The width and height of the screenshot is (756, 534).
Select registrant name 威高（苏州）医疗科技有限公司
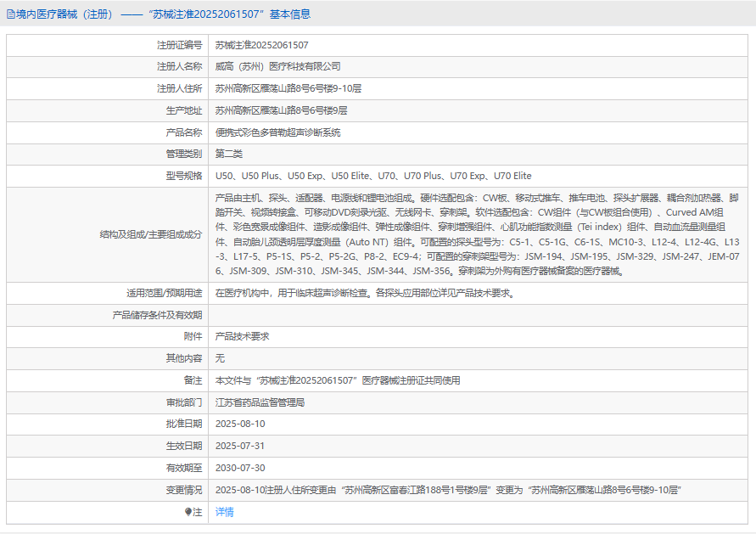277,66
